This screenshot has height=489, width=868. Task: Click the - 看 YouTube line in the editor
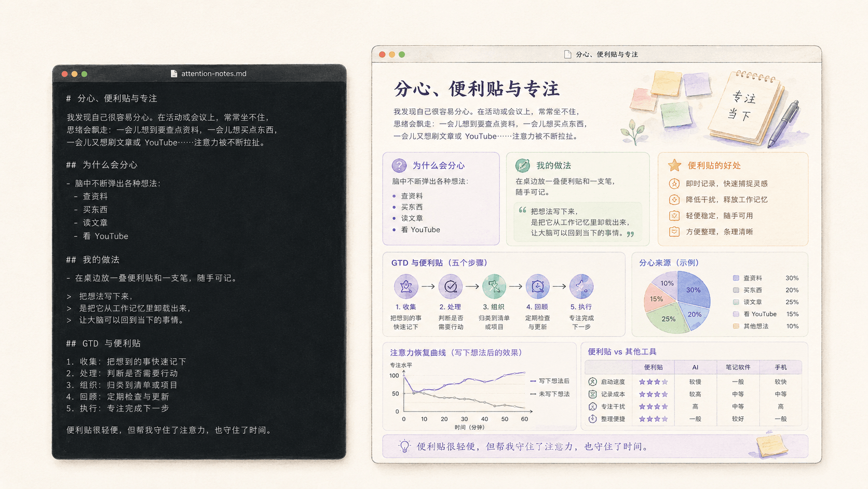click(101, 236)
